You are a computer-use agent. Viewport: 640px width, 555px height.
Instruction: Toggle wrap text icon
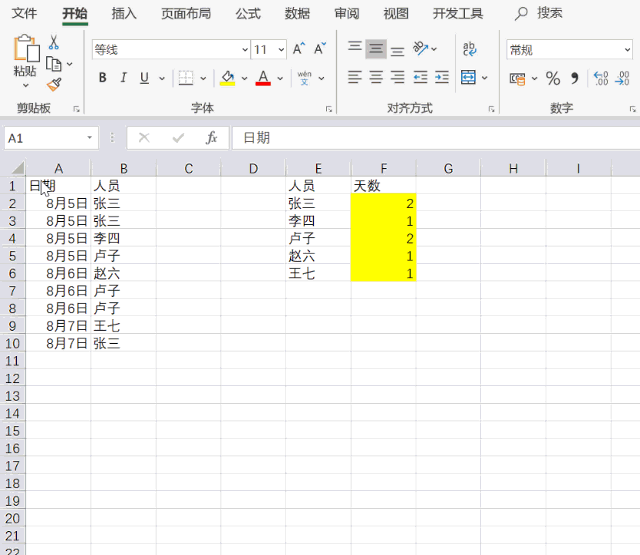pos(469,49)
